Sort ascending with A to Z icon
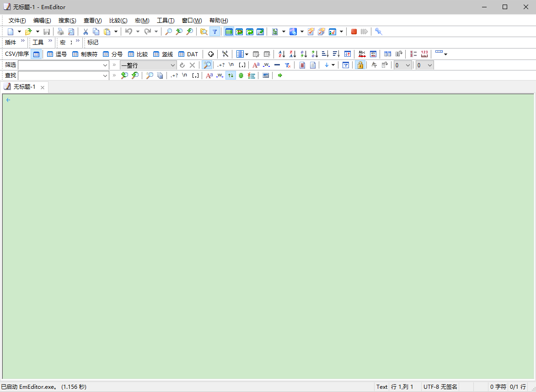Viewport: 536px width, 392px height. [x=282, y=54]
